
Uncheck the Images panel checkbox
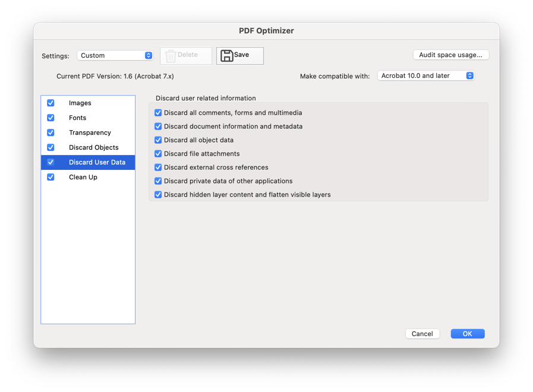click(x=51, y=103)
